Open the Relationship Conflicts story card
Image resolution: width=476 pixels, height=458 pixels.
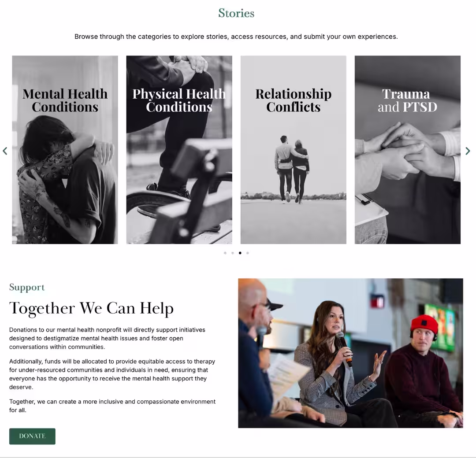[x=293, y=150]
